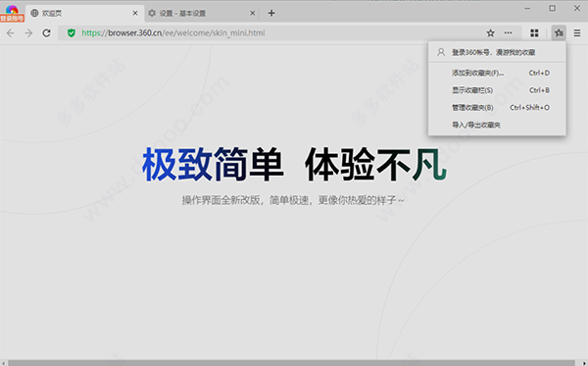The width and height of the screenshot is (588, 366).
Task: Open the extensions grid icon
Action: click(534, 33)
